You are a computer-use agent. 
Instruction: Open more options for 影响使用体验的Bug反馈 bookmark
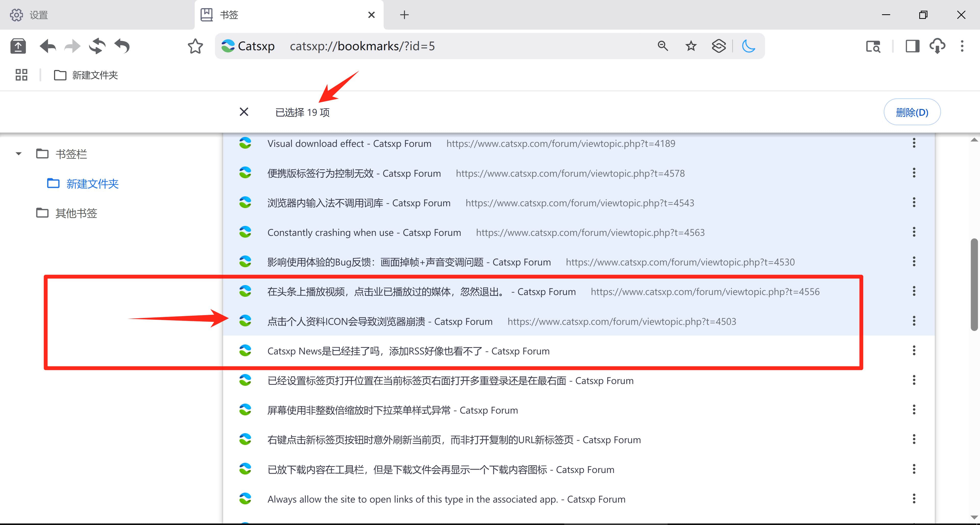(914, 262)
